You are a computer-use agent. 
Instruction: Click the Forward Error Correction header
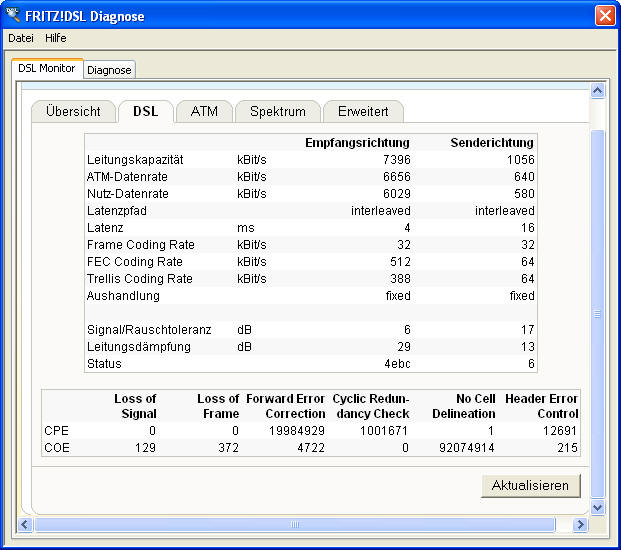pos(286,406)
